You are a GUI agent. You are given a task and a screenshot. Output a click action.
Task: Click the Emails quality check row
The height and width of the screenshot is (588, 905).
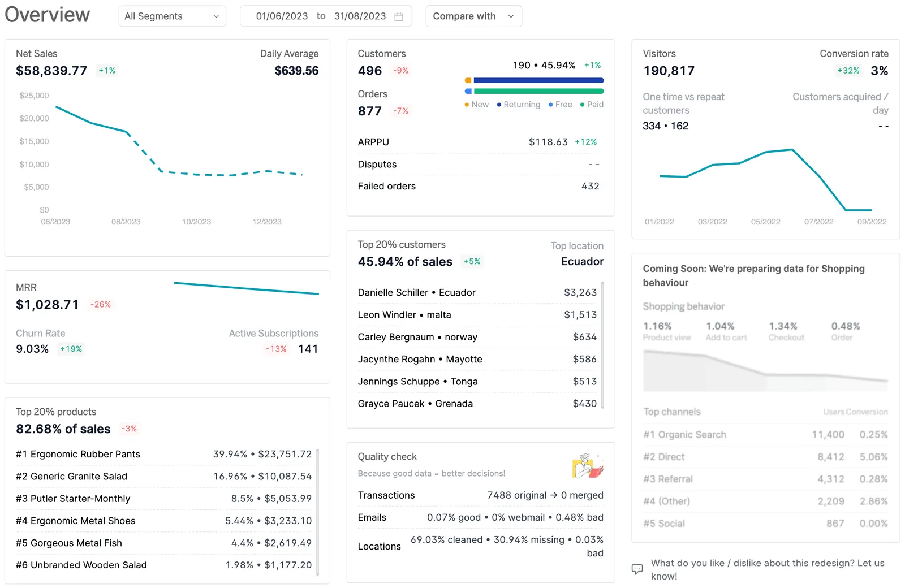tap(480, 517)
